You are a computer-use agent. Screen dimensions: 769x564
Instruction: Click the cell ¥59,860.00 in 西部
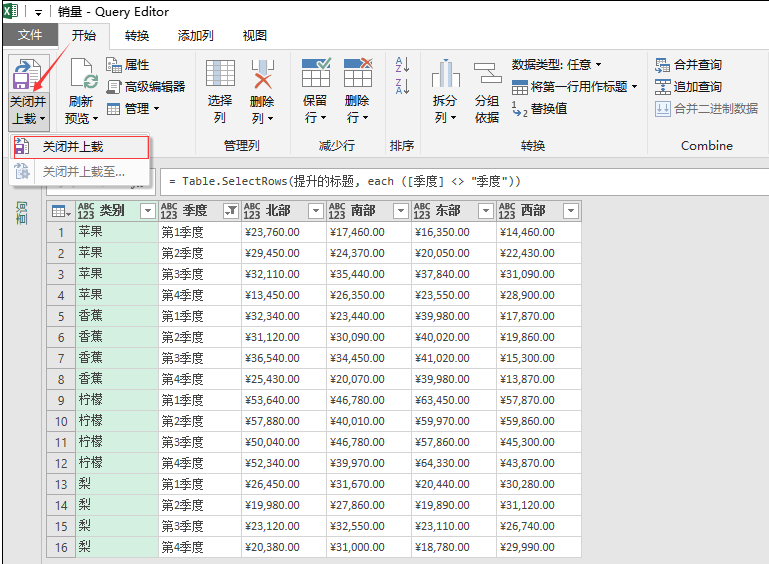pyautogui.click(x=538, y=421)
